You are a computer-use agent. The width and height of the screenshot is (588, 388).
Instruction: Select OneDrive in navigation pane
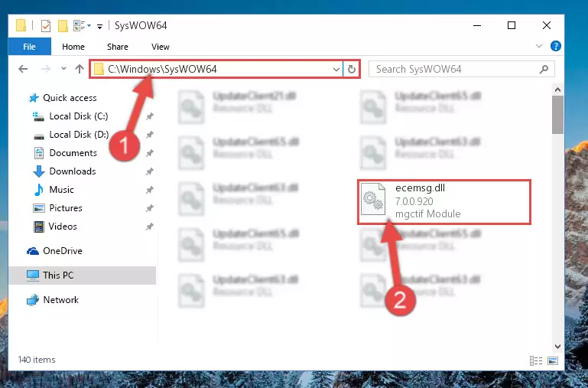coord(55,251)
